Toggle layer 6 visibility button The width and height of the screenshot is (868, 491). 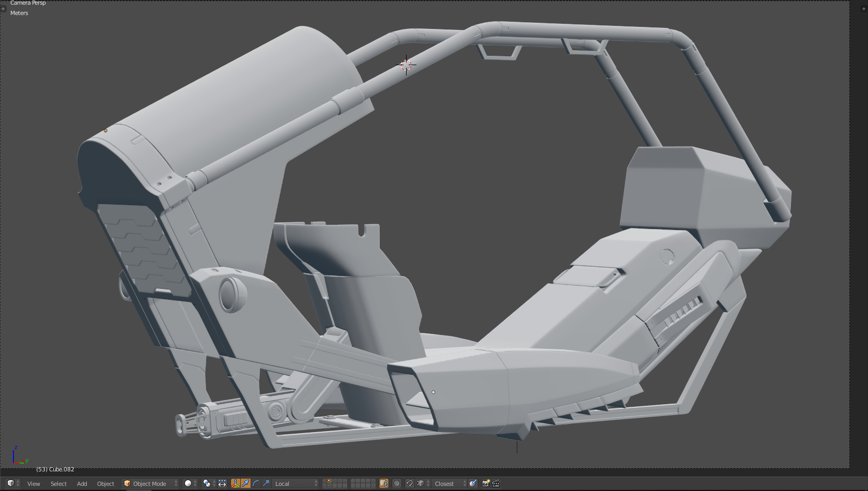point(353,481)
